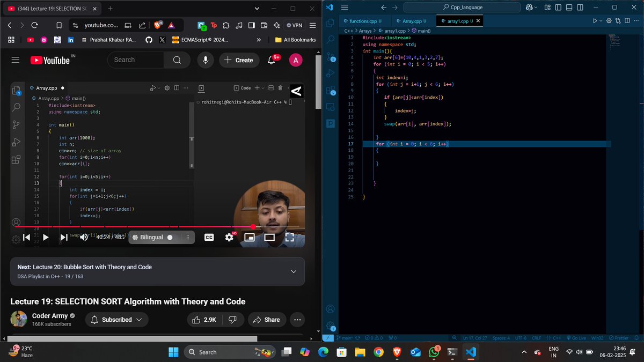
Task: Open the VS Code hamburger menu
Action: click(x=344, y=8)
